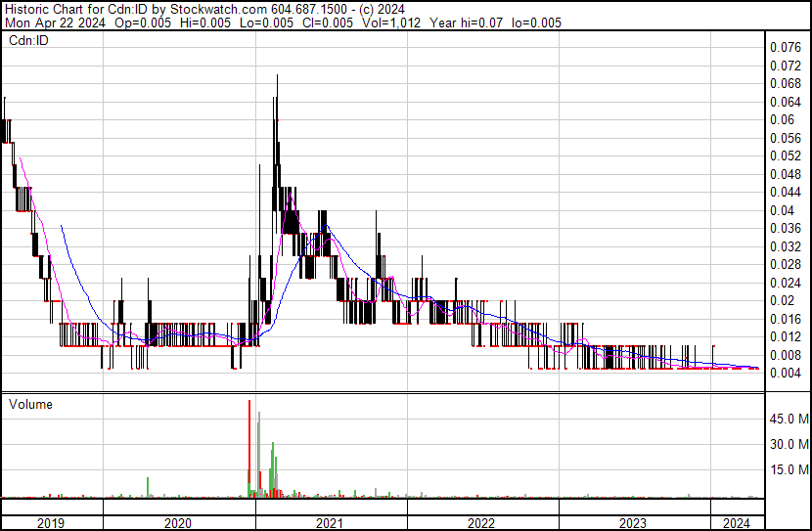Screen dimensions: 812x531
Task: Click the Mon Apr 22 2024 date in header
Action: [56, 22]
